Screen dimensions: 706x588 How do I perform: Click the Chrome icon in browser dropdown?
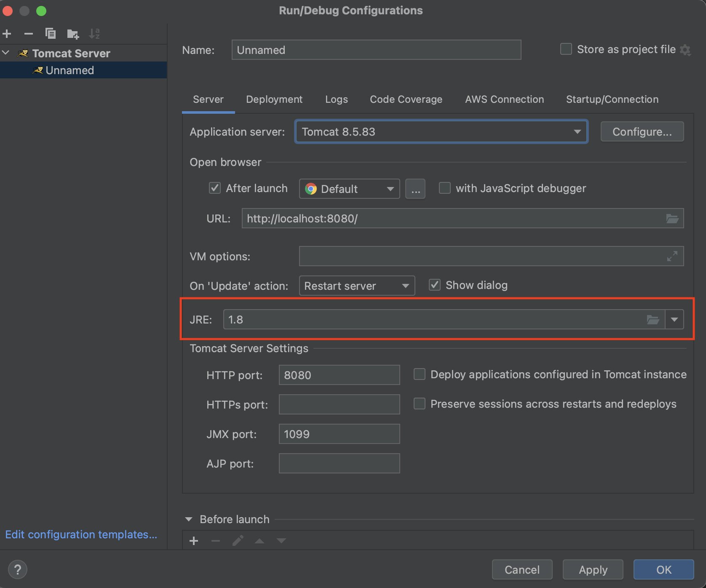[x=311, y=189]
